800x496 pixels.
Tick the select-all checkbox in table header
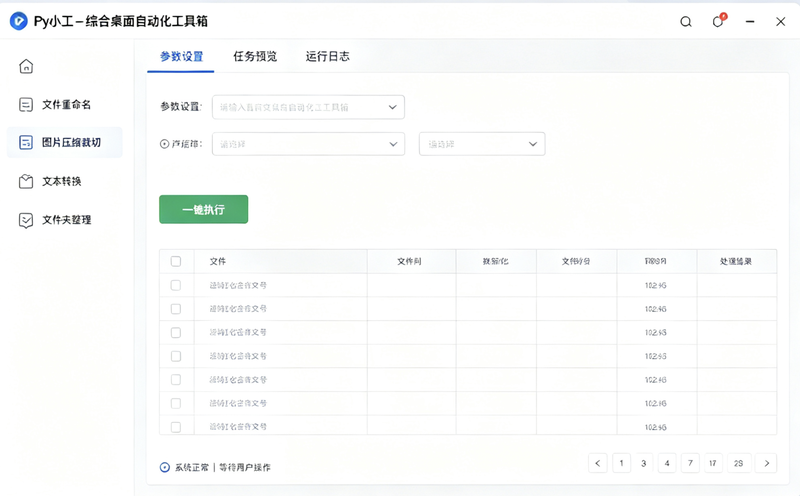[x=176, y=261]
